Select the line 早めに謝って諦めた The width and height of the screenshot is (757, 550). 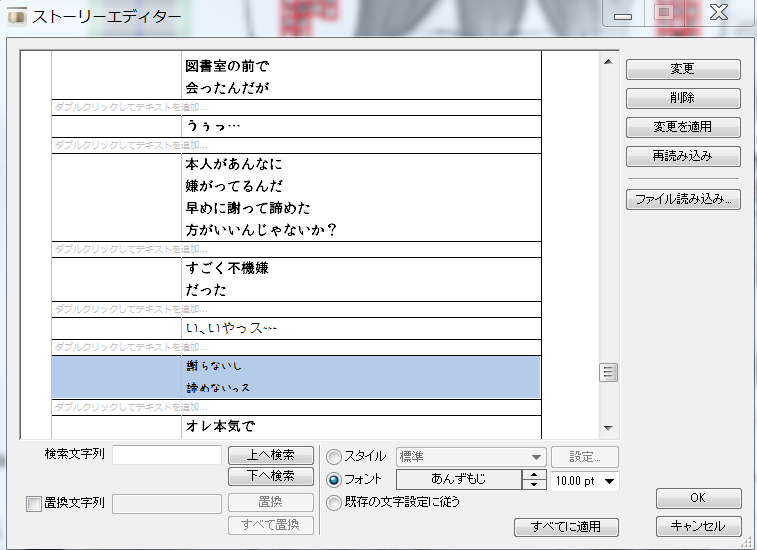click(248, 209)
